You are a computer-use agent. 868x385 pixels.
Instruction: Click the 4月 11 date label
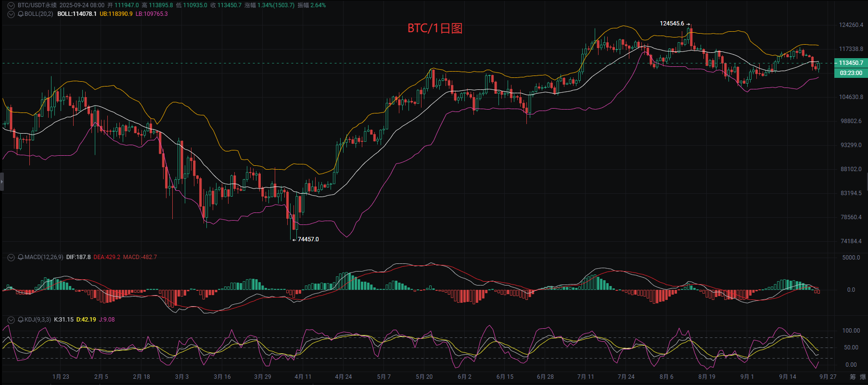click(303, 377)
